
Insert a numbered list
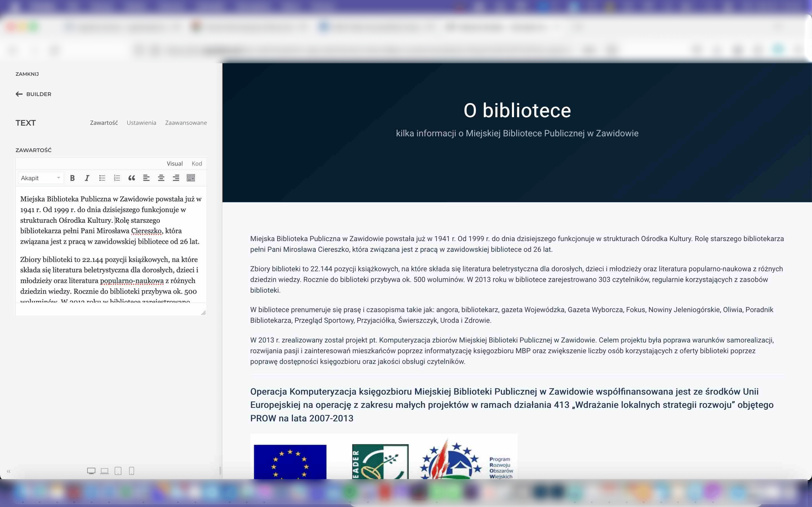[x=117, y=178]
